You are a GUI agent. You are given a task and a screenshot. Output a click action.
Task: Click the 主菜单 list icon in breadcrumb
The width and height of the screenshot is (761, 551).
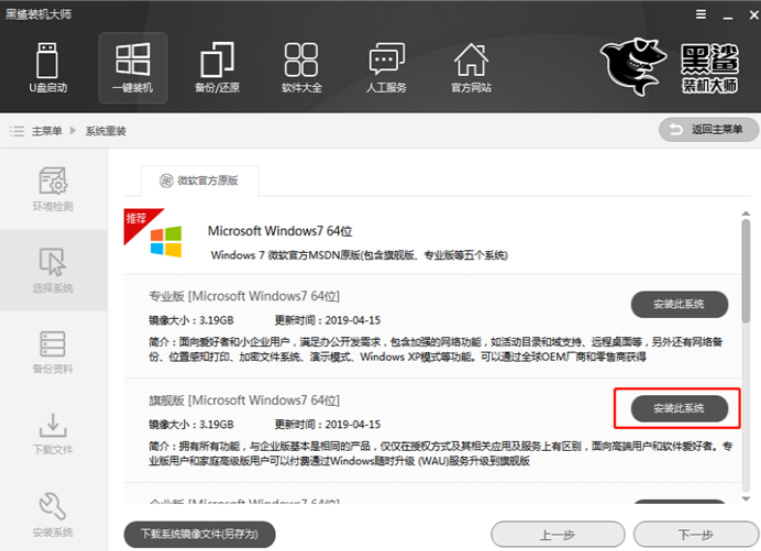pyautogui.click(x=17, y=131)
